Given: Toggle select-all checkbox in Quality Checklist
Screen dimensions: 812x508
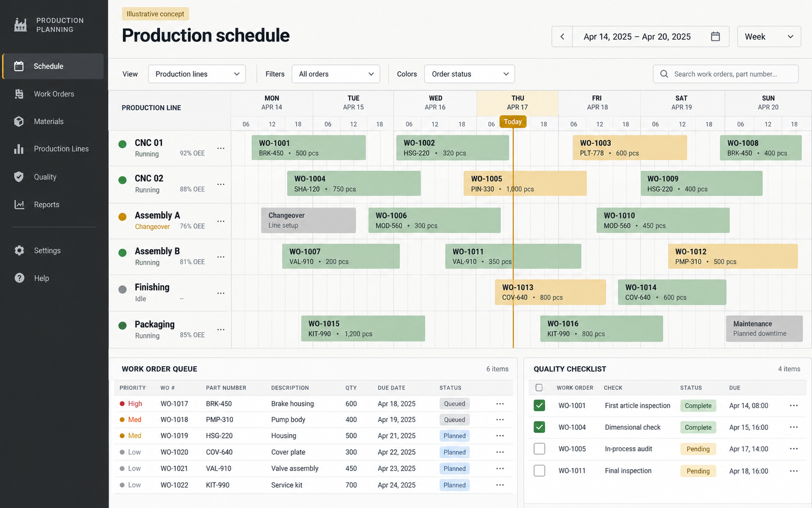Looking at the screenshot, I should click(x=539, y=388).
